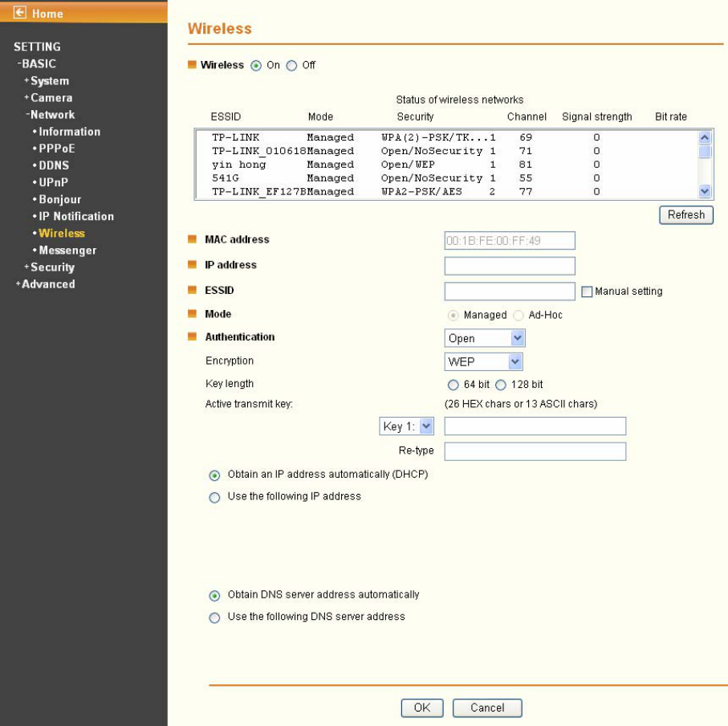The image size is (728, 726).
Task: Select Ad-Hoc mode radio button
Action: 519,316
